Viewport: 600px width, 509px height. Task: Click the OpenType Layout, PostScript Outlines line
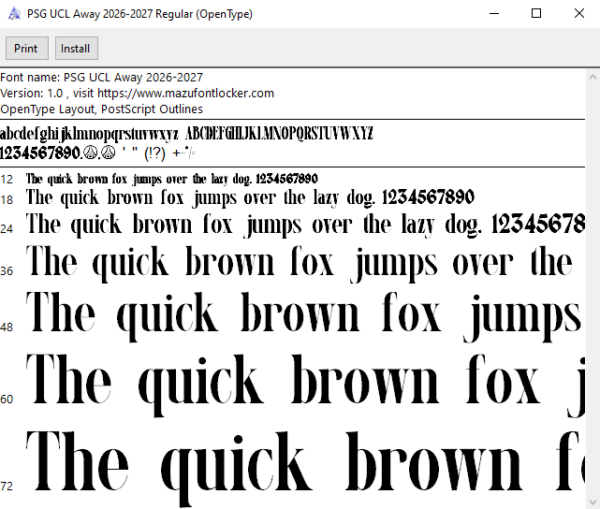[101, 109]
